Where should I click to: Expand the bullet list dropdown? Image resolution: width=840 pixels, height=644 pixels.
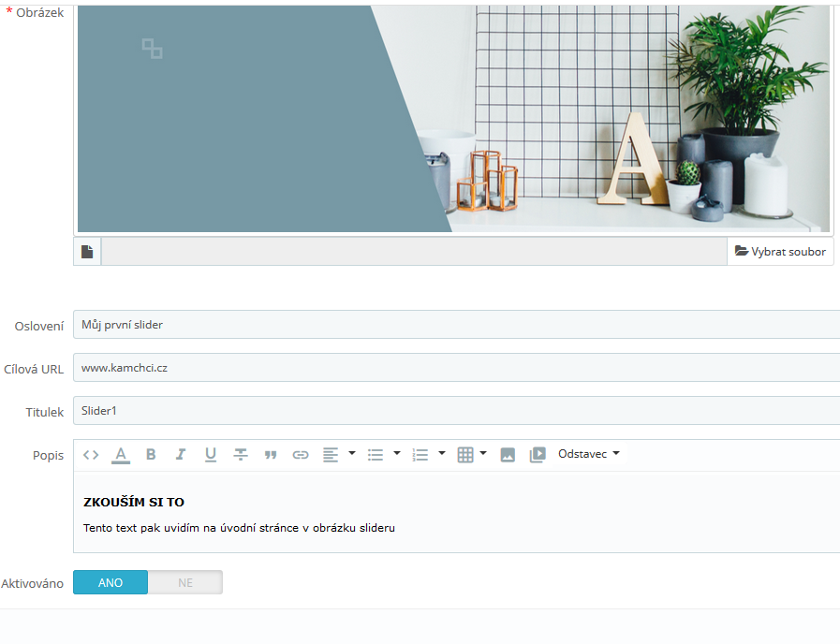[397, 454]
